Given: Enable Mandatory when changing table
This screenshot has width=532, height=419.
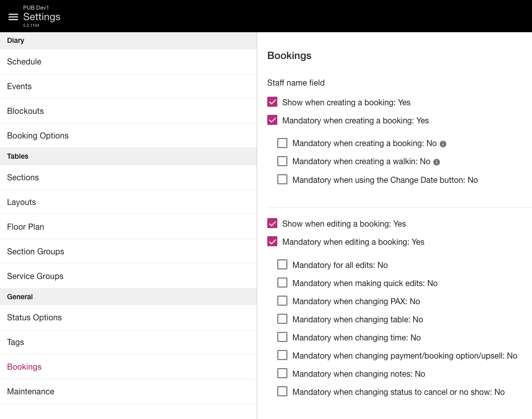Looking at the screenshot, I should click(x=282, y=319).
